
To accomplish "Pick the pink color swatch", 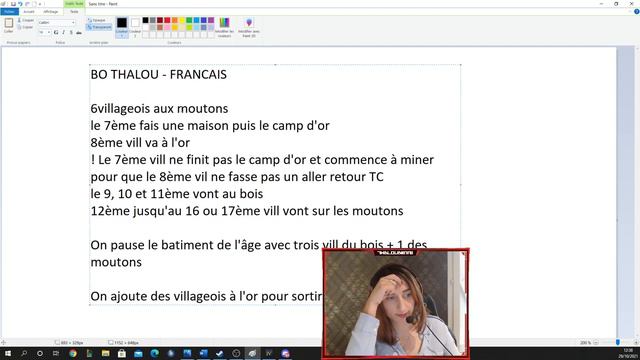I will click(167, 27).
